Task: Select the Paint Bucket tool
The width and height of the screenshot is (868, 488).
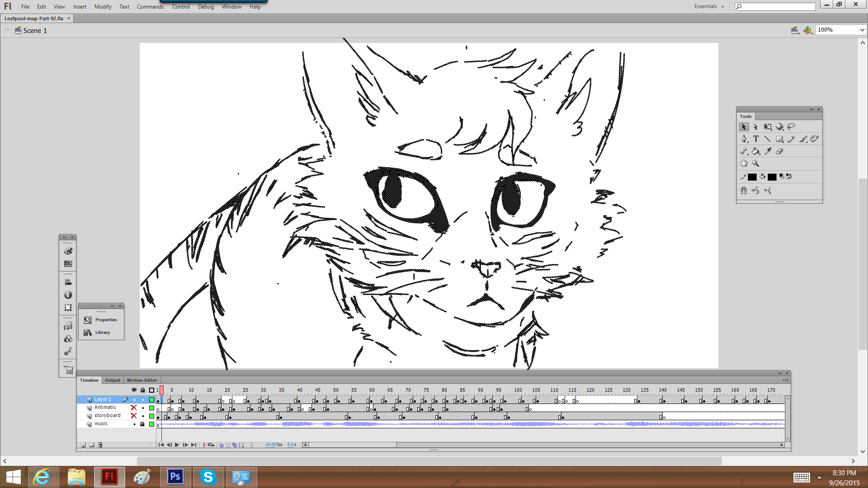Action: [x=756, y=151]
